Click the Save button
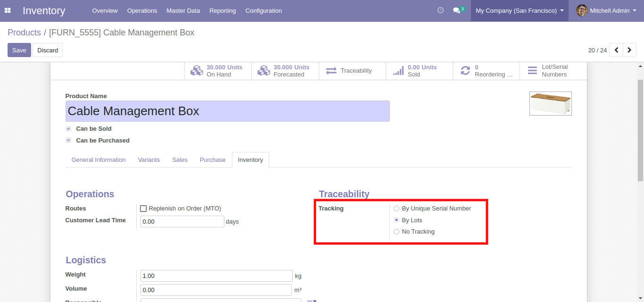 coord(19,50)
